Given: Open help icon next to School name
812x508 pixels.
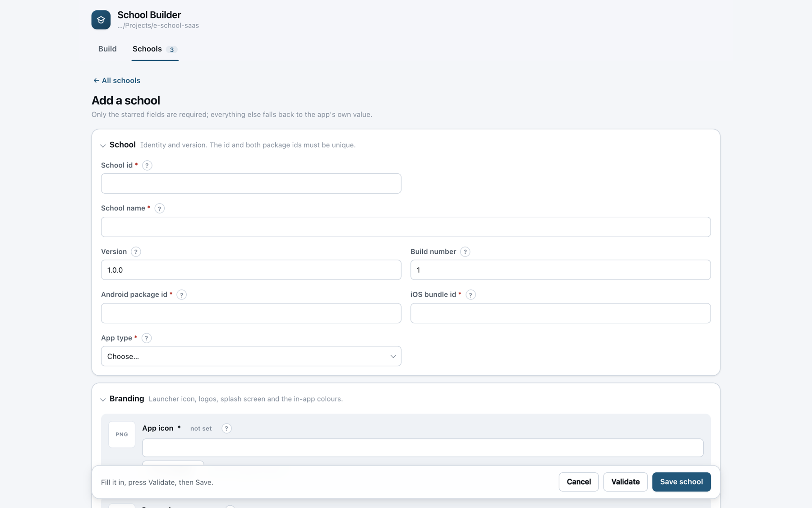Looking at the screenshot, I should pyautogui.click(x=159, y=208).
